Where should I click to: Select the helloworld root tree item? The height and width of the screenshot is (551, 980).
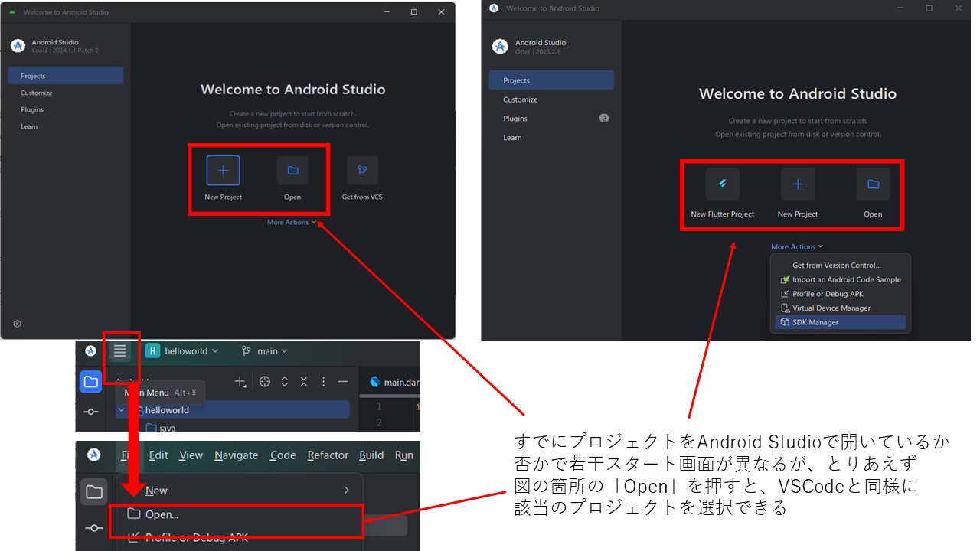pyautogui.click(x=233, y=410)
